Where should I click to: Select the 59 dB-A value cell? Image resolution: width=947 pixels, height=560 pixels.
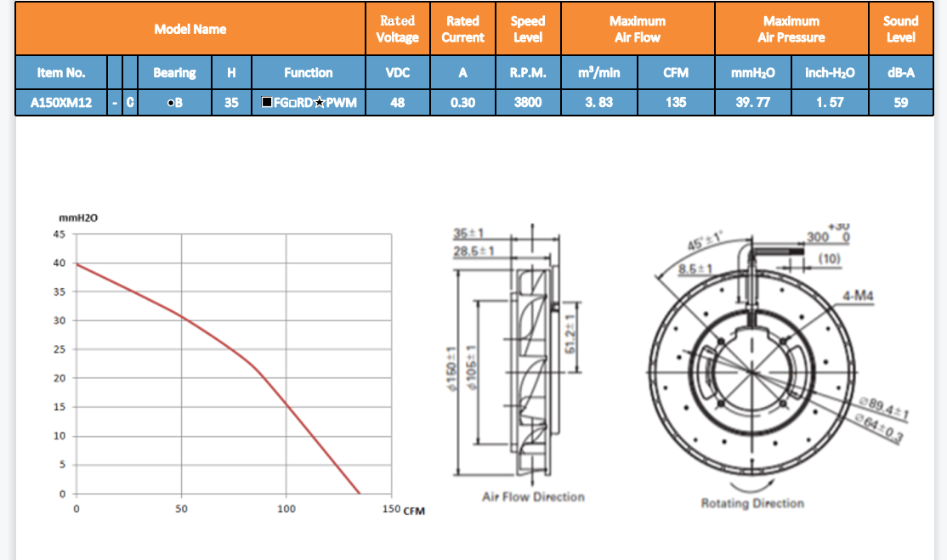click(900, 103)
